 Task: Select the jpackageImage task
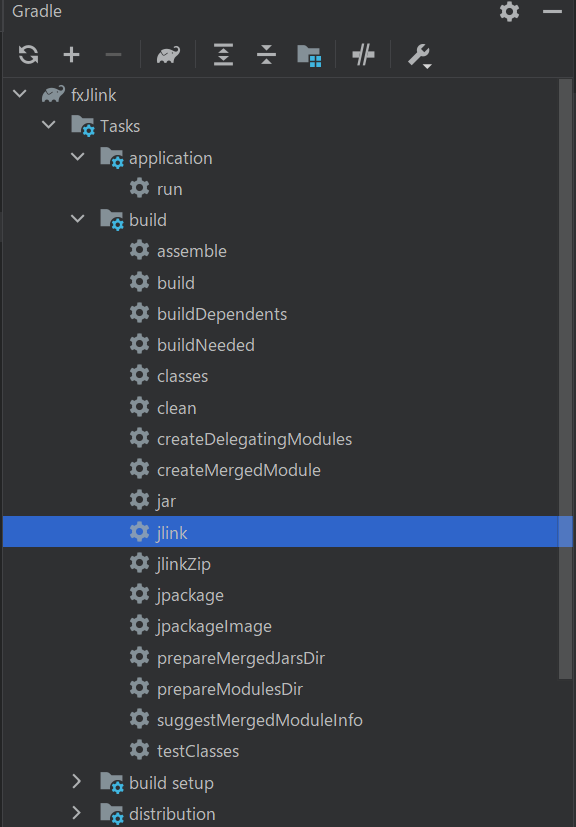click(214, 626)
